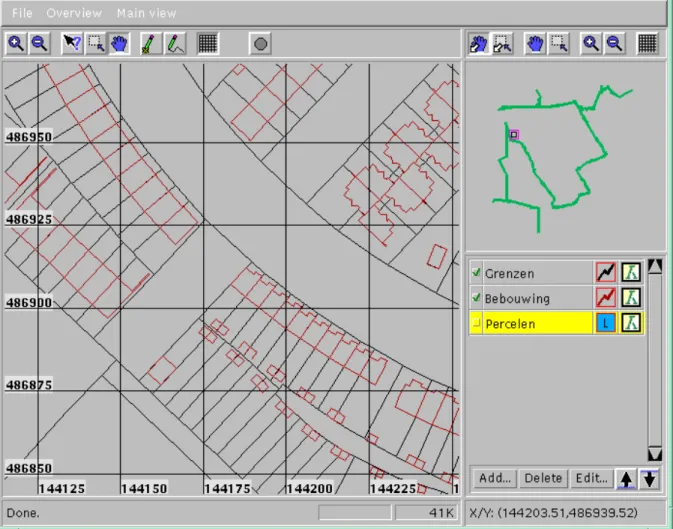Open Grenzen layer label style icon

pos(631,272)
